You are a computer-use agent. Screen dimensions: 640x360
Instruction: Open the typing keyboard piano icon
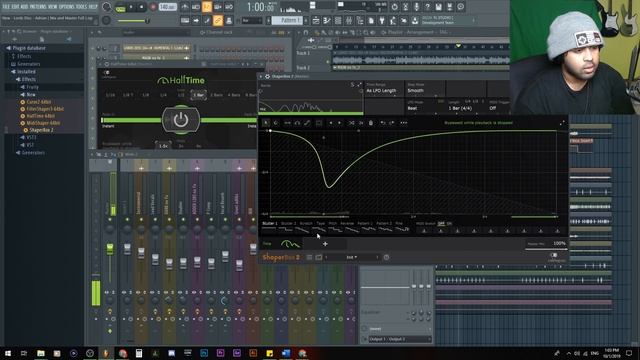[185, 20]
